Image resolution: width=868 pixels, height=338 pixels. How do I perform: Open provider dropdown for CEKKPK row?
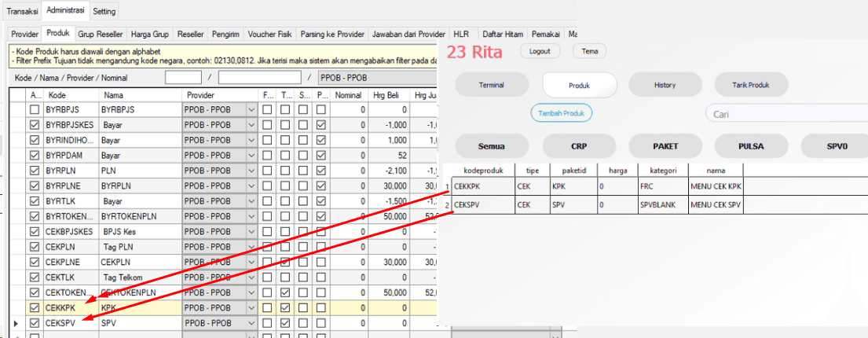click(x=251, y=307)
